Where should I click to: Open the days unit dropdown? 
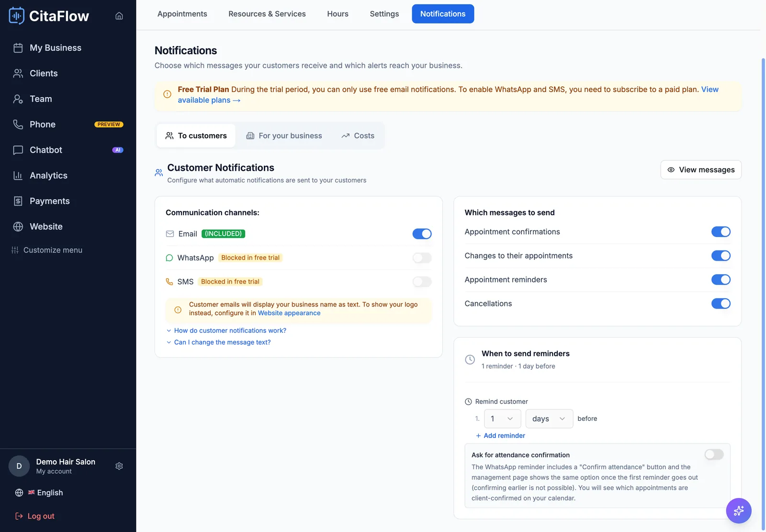(549, 419)
